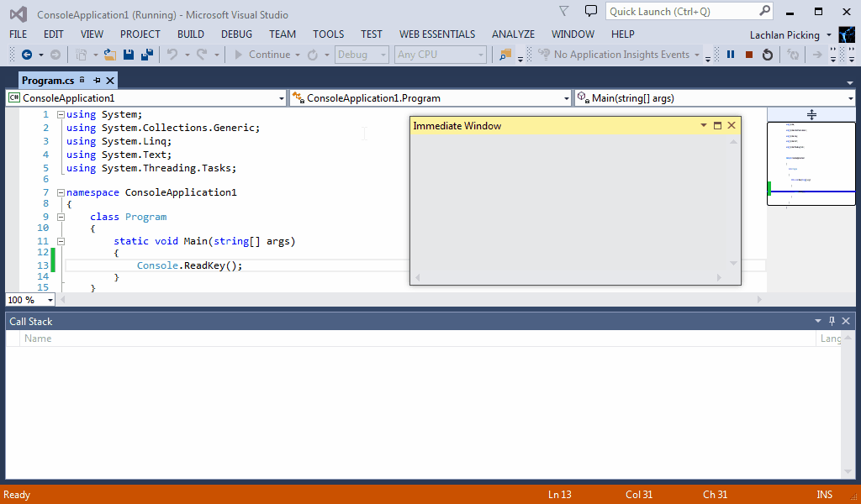The width and height of the screenshot is (861, 504).
Task: Save the file with the single-disk icon
Action: tap(129, 55)
